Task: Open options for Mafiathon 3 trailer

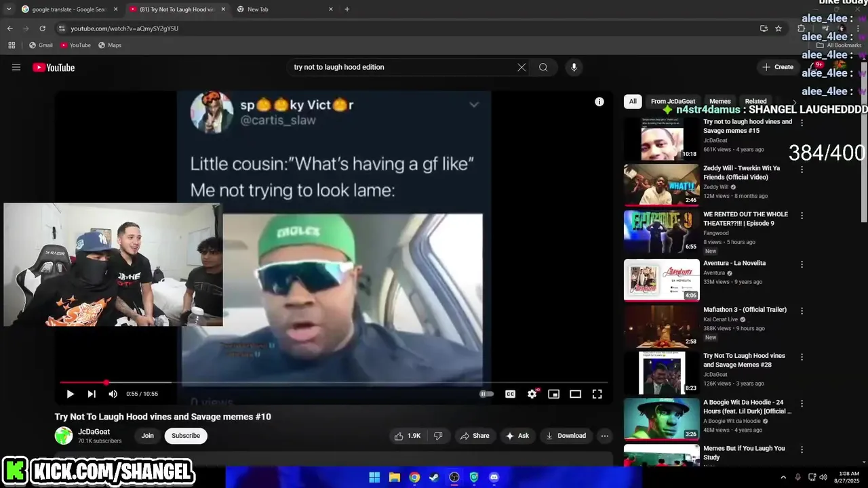Action: point(802,310)
